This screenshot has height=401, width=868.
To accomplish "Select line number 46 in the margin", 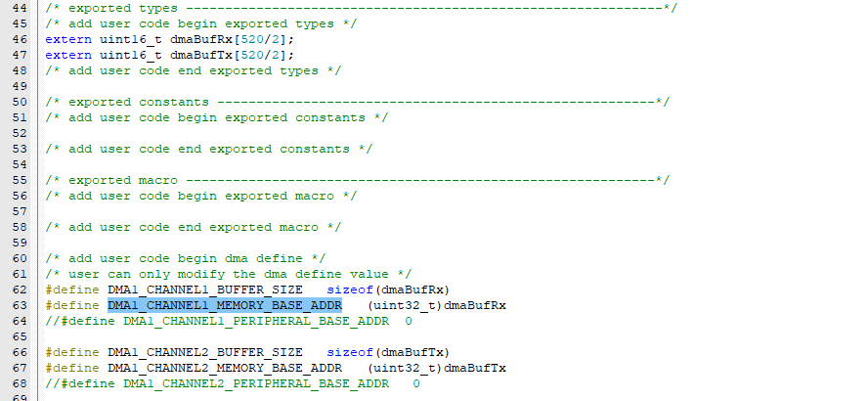I will click(20, 39).
